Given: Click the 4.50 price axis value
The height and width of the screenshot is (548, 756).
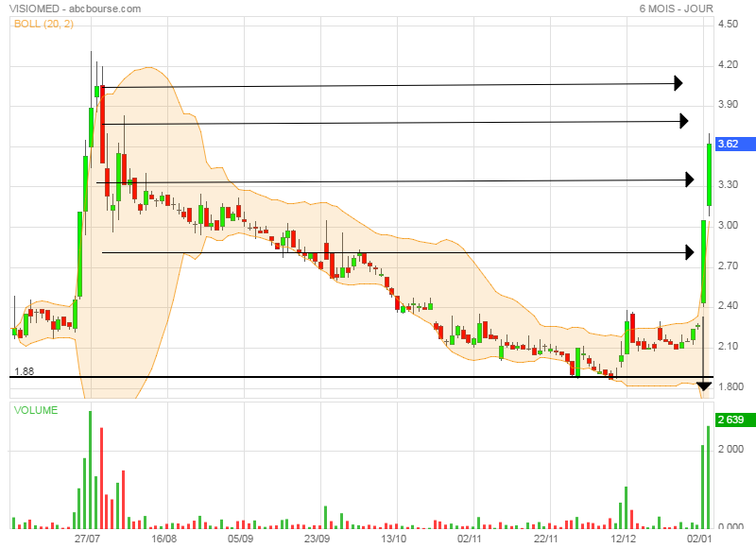Looking at the screenshot, I should point(728,24).
